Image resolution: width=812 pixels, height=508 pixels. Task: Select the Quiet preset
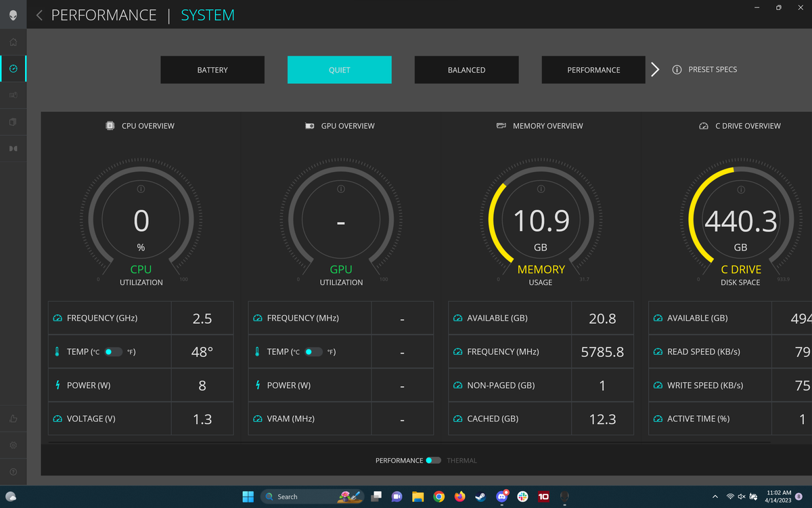tap(340, 70)
